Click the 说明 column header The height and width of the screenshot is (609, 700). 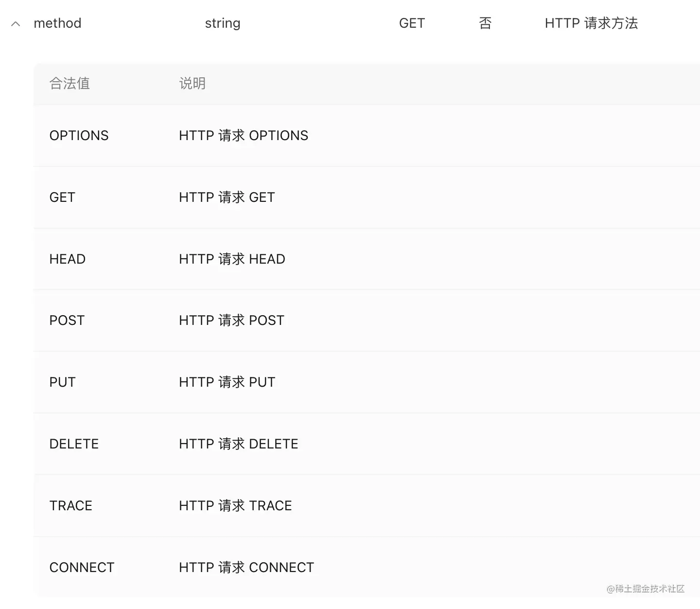coord(192,84)
